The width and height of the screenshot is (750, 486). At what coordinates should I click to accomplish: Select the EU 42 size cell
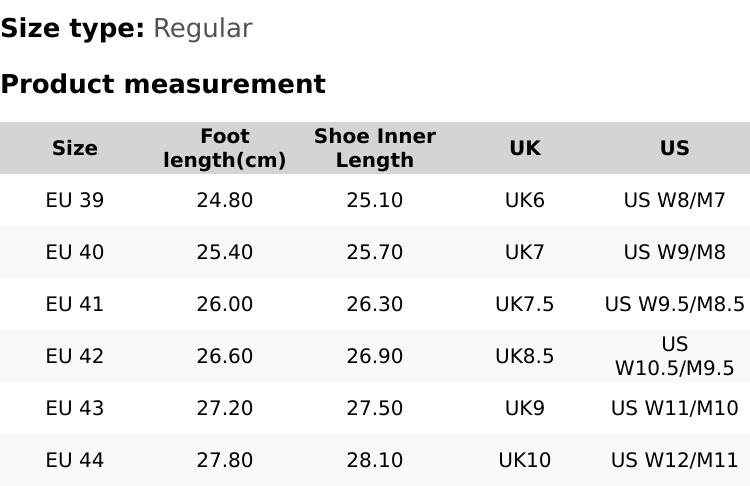click(x=75, y=356)
